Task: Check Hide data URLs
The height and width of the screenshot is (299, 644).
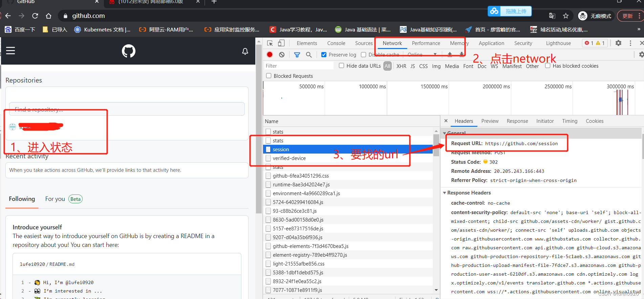Action: (342, 66)
